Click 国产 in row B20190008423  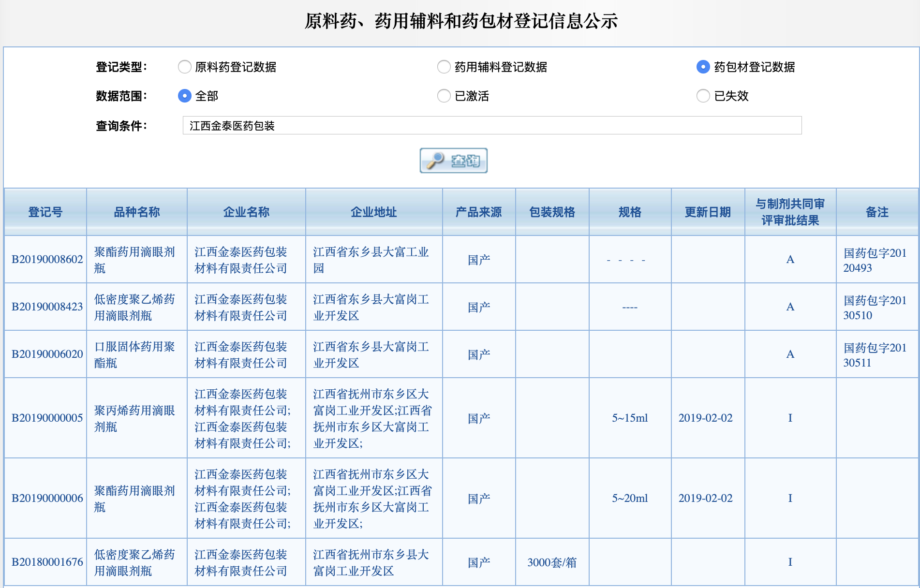[479, 307]
